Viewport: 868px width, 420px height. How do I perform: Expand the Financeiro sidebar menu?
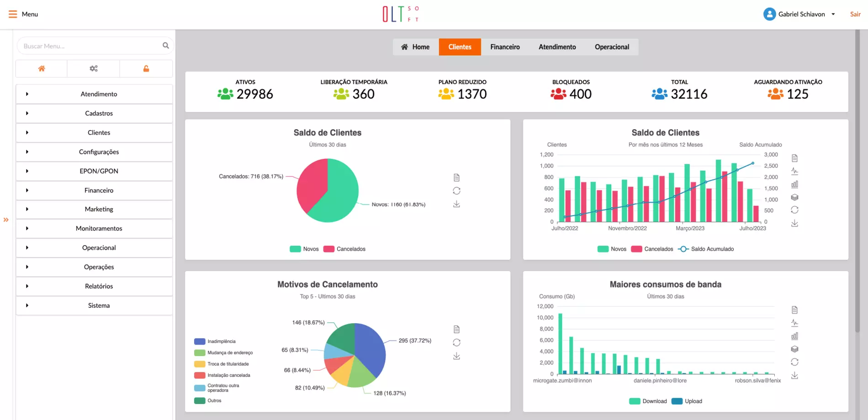click(x=94, y=190)
